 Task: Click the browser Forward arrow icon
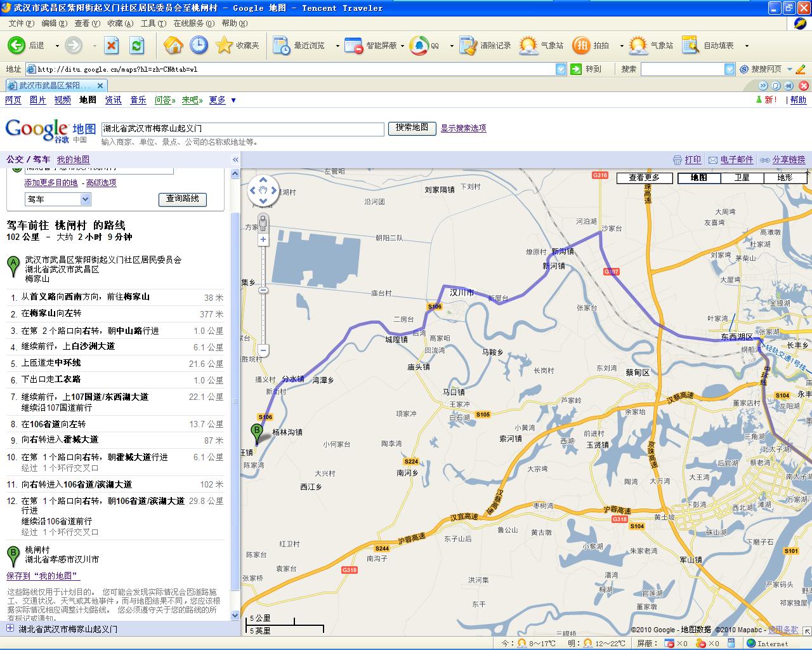(x=74, y=45)
